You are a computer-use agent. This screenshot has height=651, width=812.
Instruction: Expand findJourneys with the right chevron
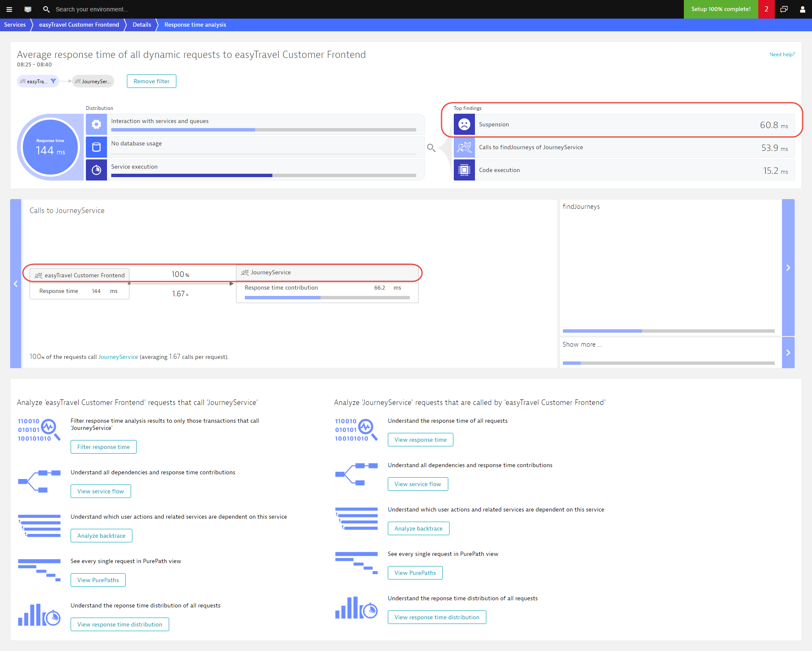(x=788, y=268)
